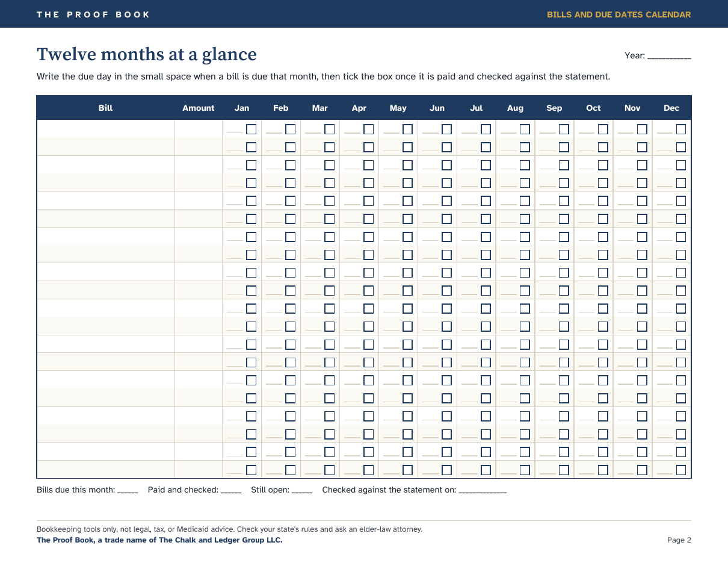This screenshot has width=728, height=563.
Task: Select the Jul column header
Action: click(x=476, y=108)
